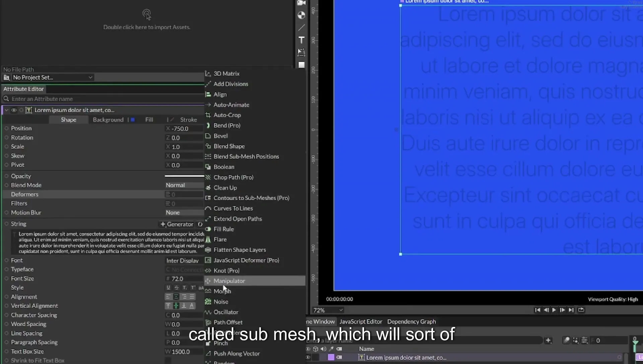Collapse the Lorem ipsum layer attributes
Image resolution: width=643 pixels, height=364 pixels.
coord(6,110)
